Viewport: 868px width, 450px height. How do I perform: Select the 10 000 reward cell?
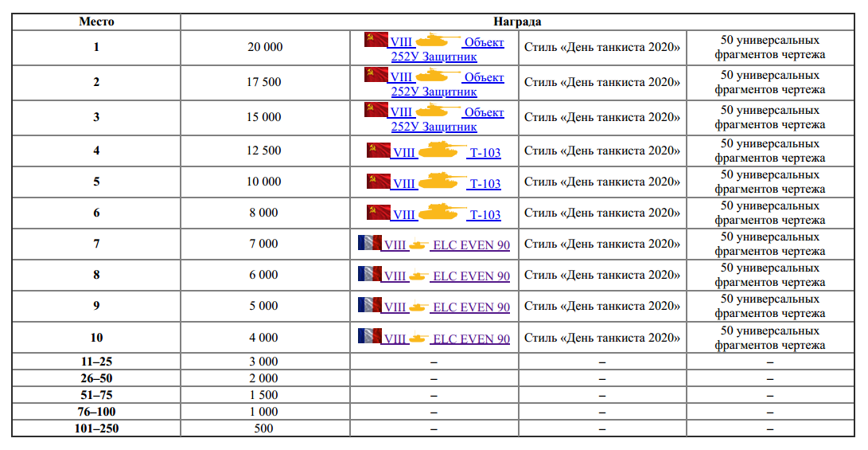[x=265, y=182]
